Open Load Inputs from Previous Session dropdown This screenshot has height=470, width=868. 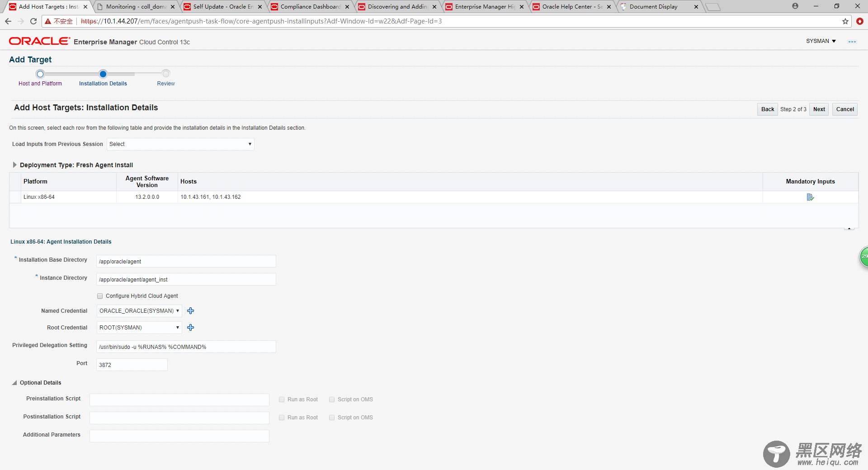point(180,144)
